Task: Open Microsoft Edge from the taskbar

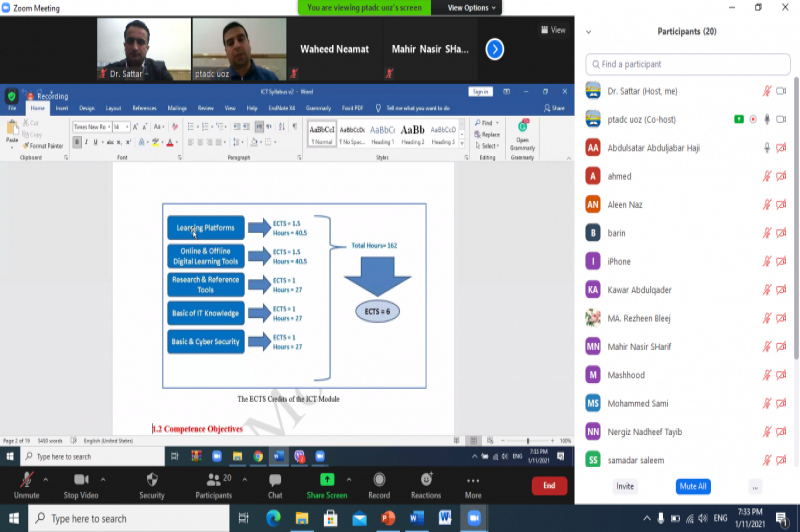Action: (273, 518)
